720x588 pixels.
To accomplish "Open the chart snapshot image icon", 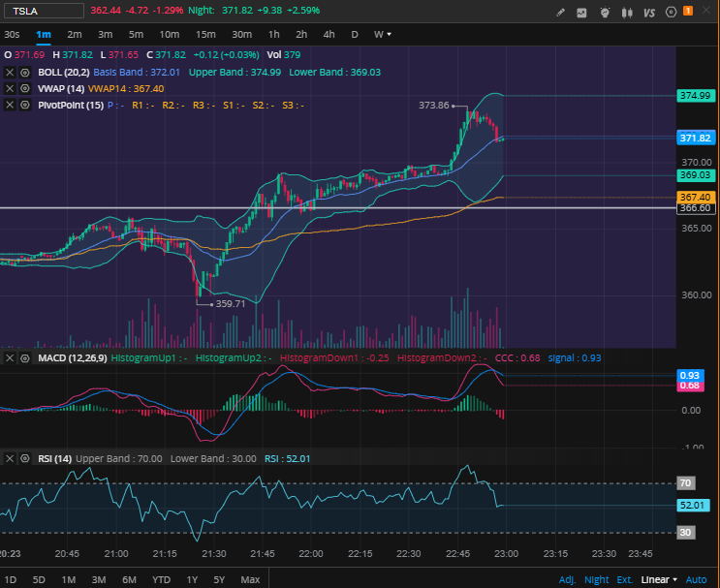I will (581, 13).
